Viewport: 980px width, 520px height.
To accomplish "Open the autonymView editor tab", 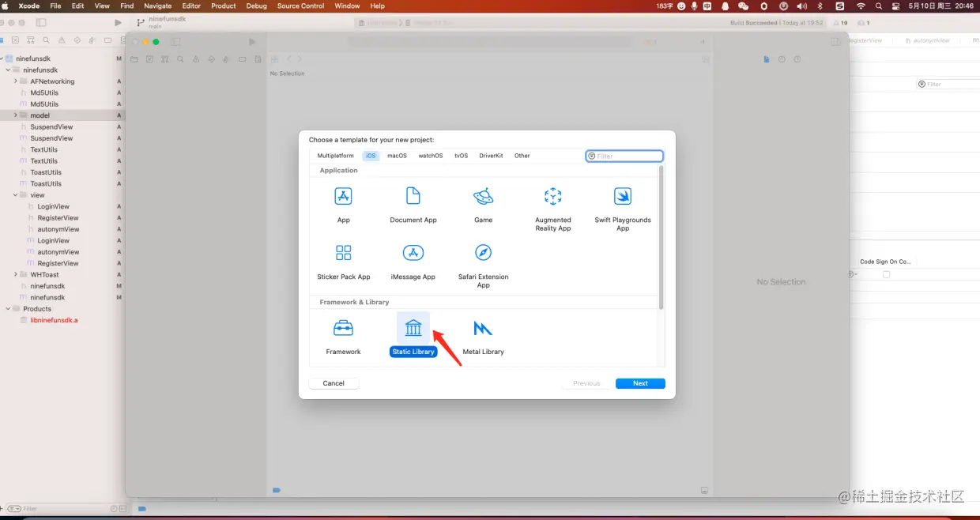I will (927, 40).
